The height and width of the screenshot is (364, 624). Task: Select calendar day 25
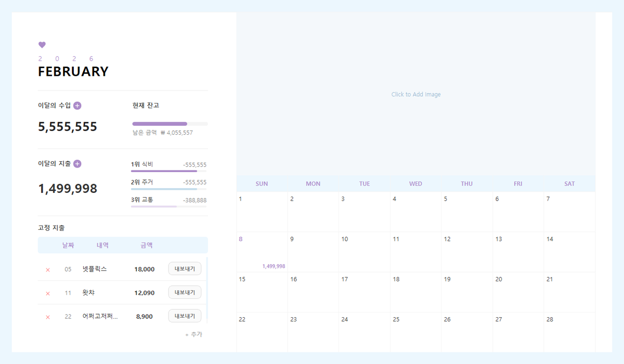(x=415, y=332)
